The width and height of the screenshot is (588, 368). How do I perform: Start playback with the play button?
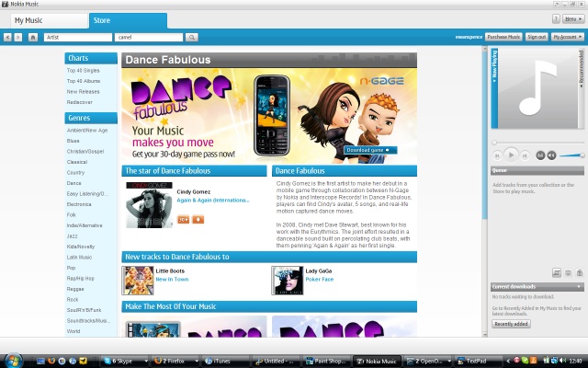511,155
